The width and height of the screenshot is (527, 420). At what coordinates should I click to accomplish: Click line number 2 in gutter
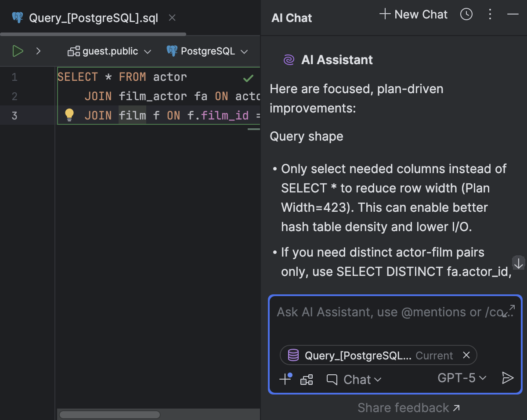[14, 96]
